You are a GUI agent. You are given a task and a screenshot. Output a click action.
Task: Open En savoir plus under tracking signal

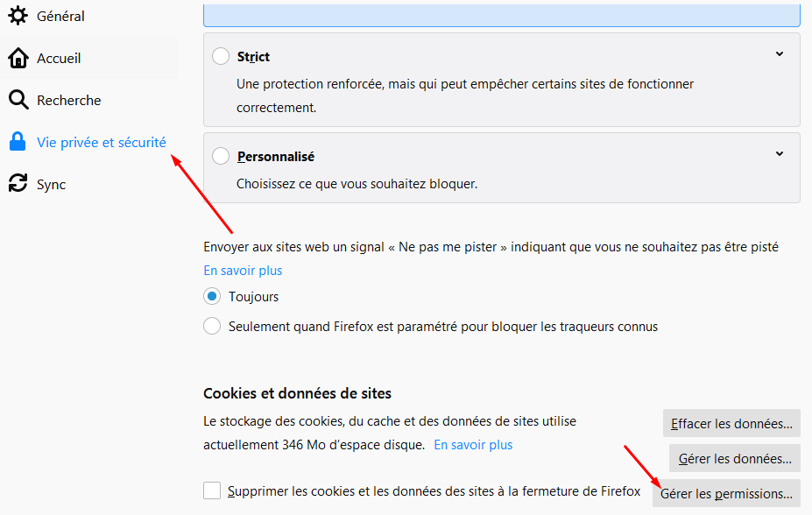[x=243, y=271]
